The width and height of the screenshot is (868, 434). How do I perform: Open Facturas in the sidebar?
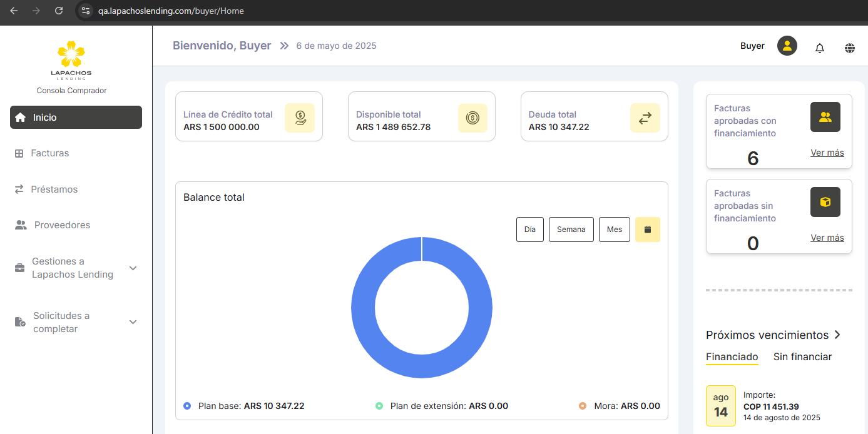(x=49, y=153)
